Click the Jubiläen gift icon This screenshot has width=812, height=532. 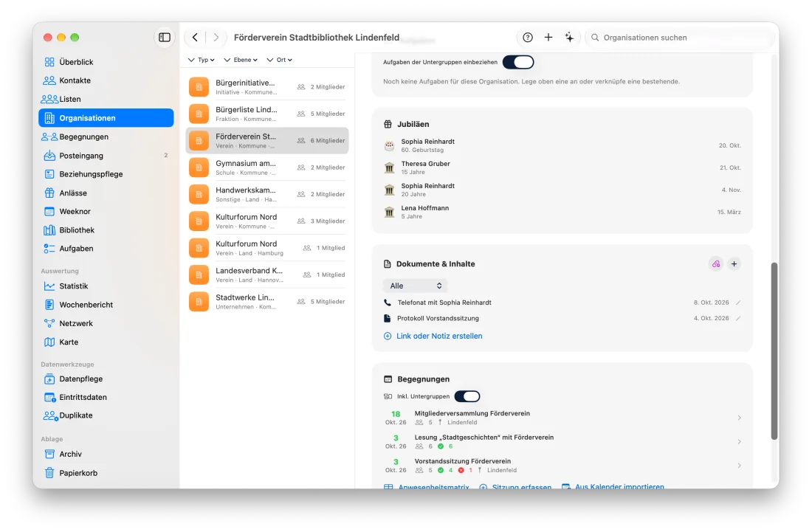click(388, 124)
